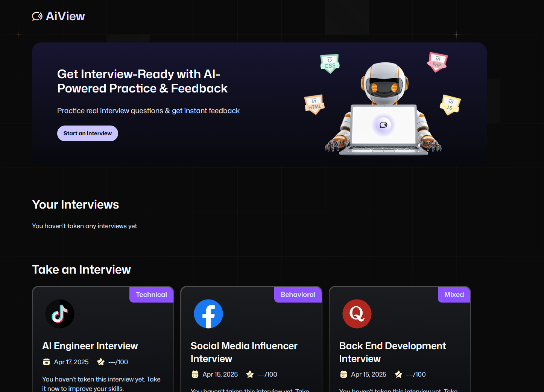This screenshot has height=392, width=544.
Task: Click calendar icon beside Apr 17, 2025
Action: pos(46,362)
